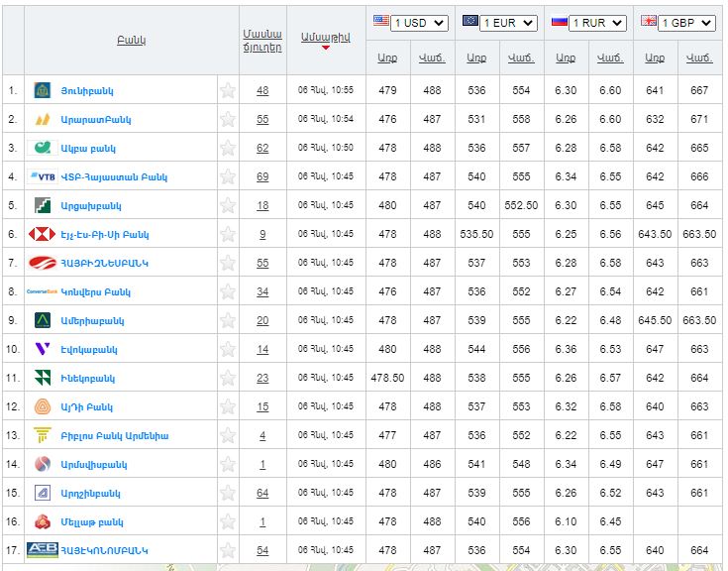
Task: Click the HSBC bank logo icon
Action: 43,235
